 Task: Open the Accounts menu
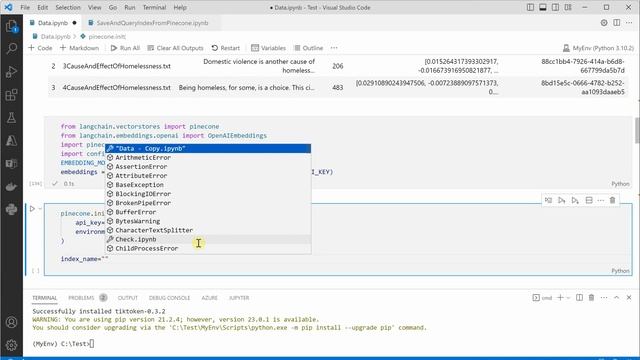tap(11, 322)
